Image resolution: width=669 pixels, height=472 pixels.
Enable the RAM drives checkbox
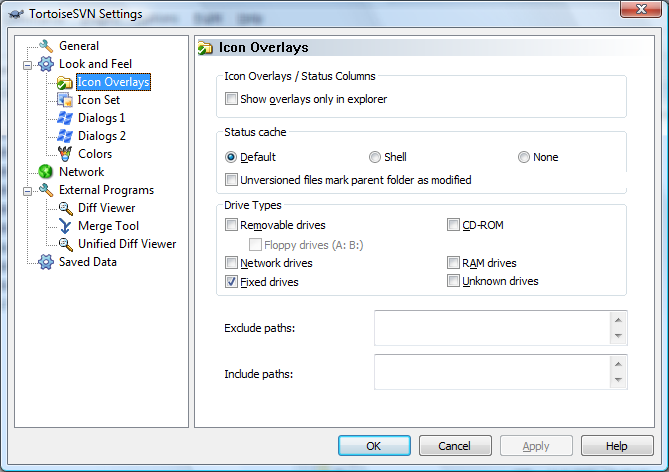[x=453, y=263]
